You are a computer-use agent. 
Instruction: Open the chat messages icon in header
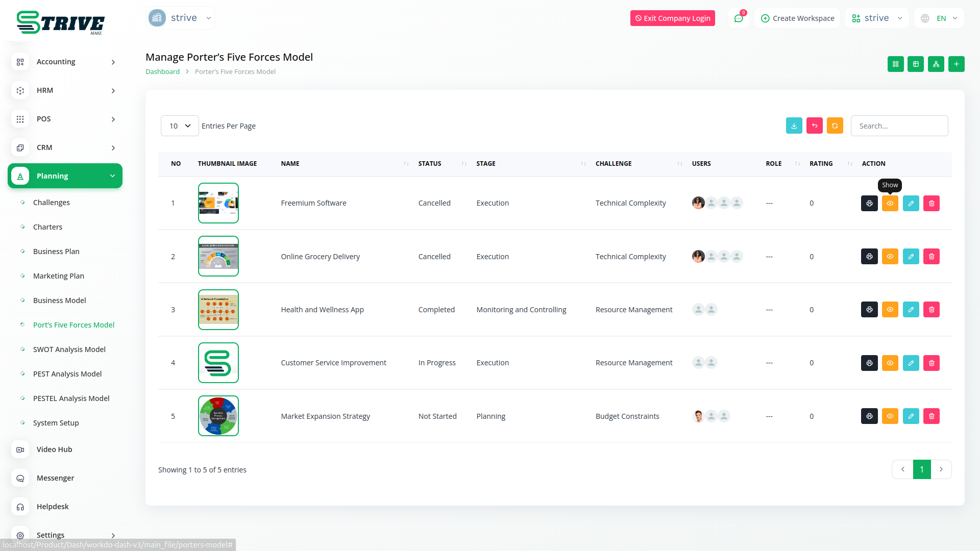tap(738, 18)
